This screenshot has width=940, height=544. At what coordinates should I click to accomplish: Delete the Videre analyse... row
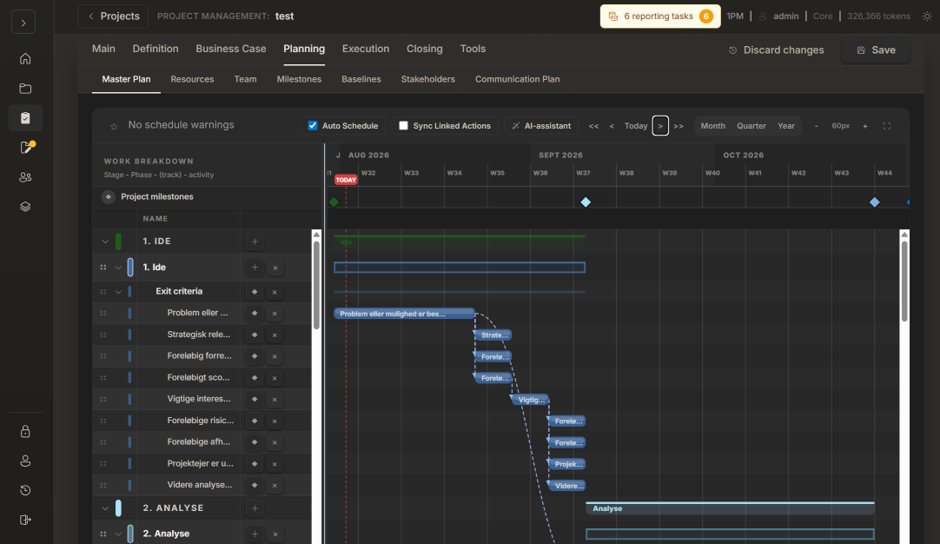point(275,485)
